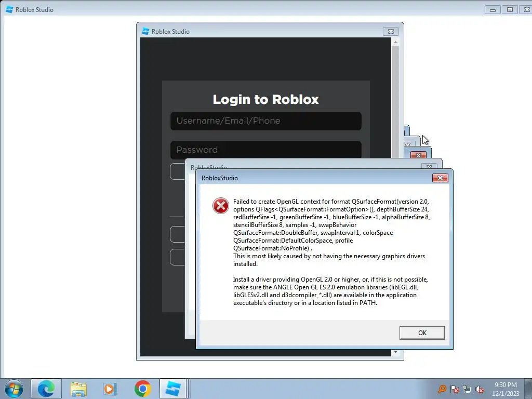Click OK in the RobloxStudio error dialog
Image resolution: width=532 pixels, height=399 pixels.
pos(422,333)
